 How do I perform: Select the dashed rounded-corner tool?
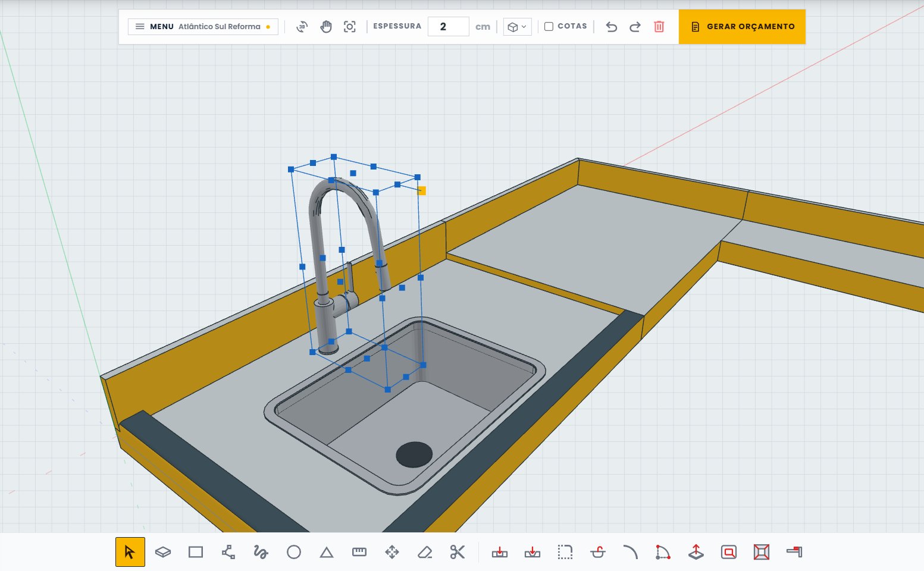(x=565, y=552)
